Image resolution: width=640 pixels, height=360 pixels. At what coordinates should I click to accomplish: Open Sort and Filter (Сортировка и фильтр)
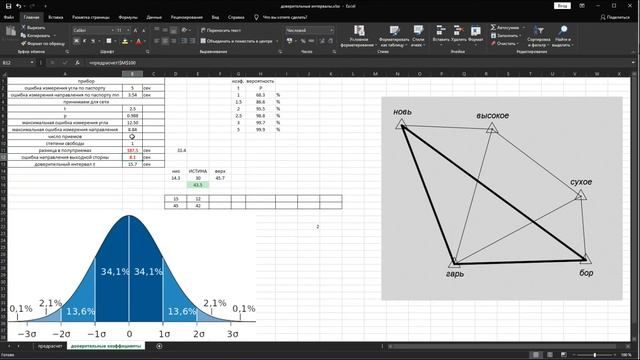click(538, 36)
